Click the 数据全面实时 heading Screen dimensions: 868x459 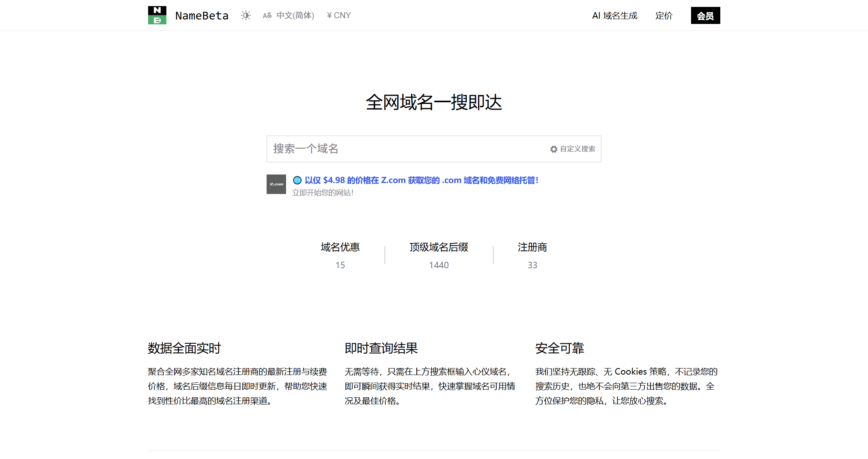tap(184, 348)
